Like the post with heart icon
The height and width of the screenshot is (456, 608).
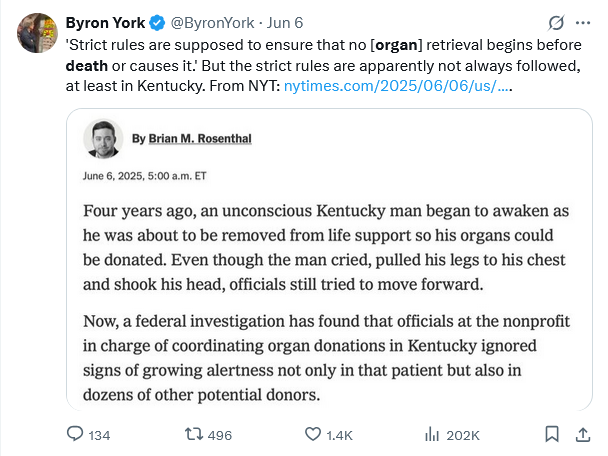pyautogui.click(x=313, y=434)
